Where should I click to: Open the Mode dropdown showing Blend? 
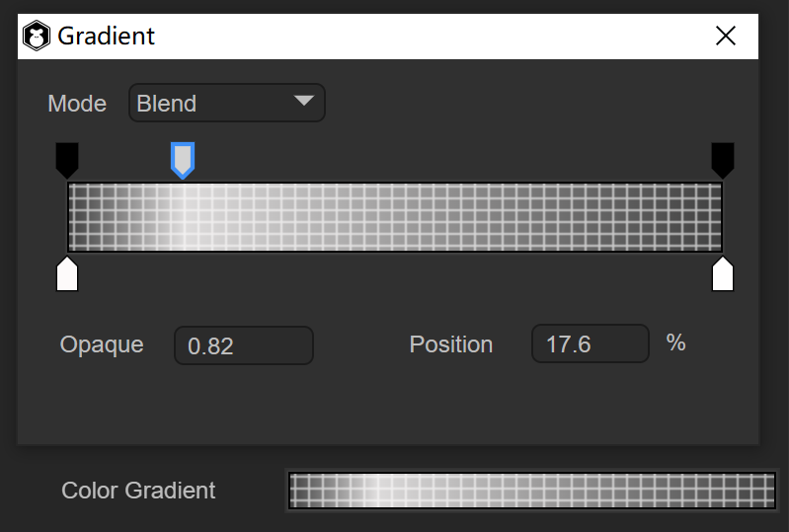click(x=226, y=103)
